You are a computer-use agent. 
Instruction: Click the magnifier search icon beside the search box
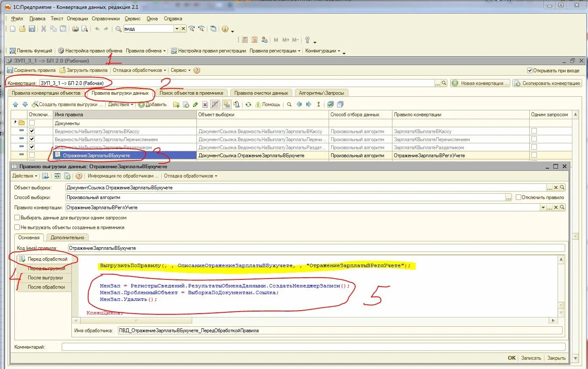(x=119, y=29)
